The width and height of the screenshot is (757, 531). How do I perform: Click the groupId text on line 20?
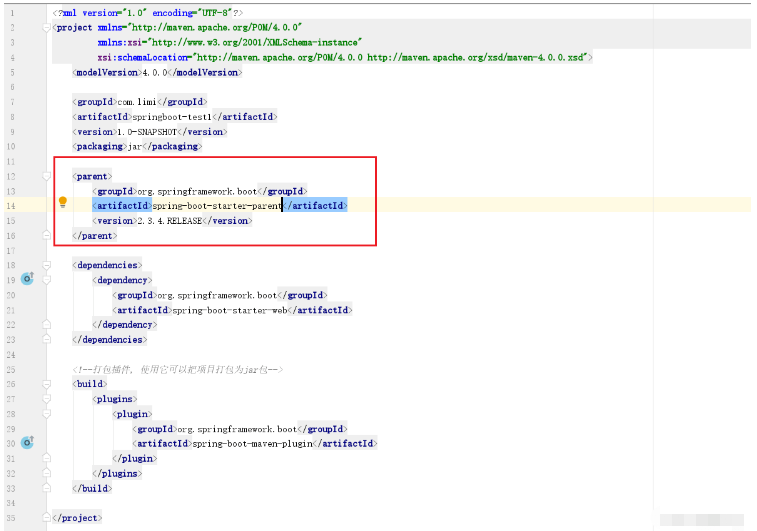[x=220, y=295]
